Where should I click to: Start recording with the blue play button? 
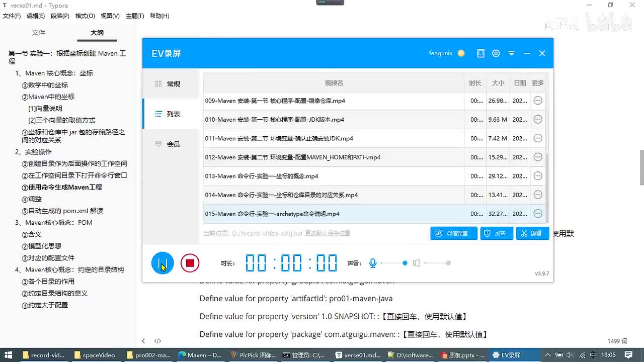pyautogui.click(x=163, y=263)
